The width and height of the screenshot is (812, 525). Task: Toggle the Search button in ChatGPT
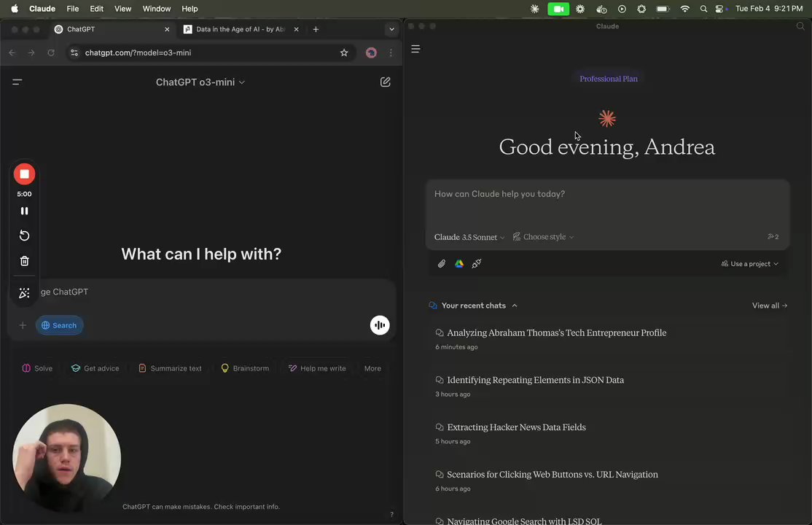pos(60,325)
